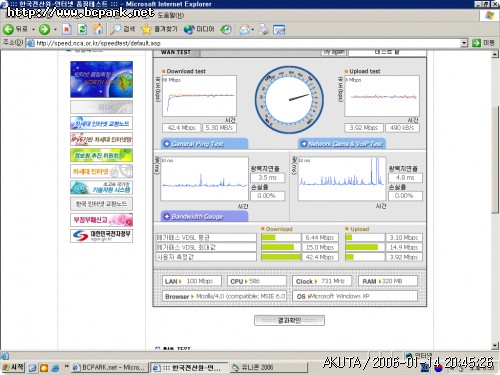Open the 부정부패신고 banner
Image resolution: width=500 pixels, height=375 pixels.
pos(101,220)
